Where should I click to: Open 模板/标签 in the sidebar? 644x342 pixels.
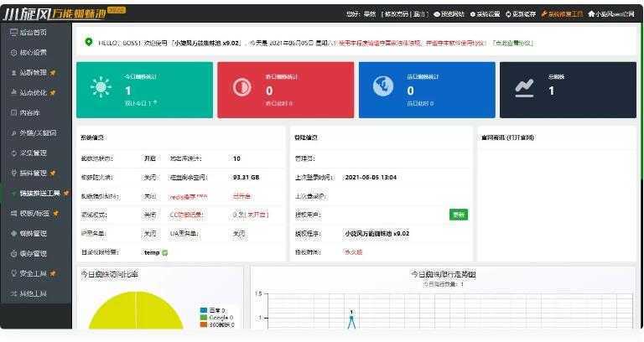(x=34, y=214)
